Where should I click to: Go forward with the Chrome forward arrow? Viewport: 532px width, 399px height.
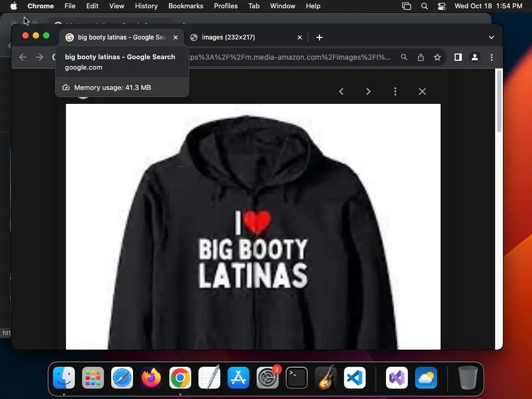tap(39, 57)
